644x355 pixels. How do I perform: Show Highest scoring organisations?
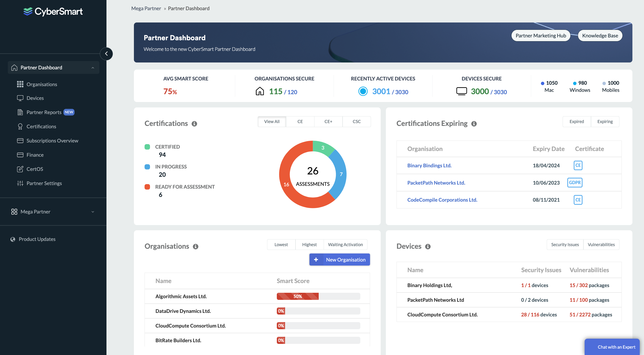pos(309,244)
